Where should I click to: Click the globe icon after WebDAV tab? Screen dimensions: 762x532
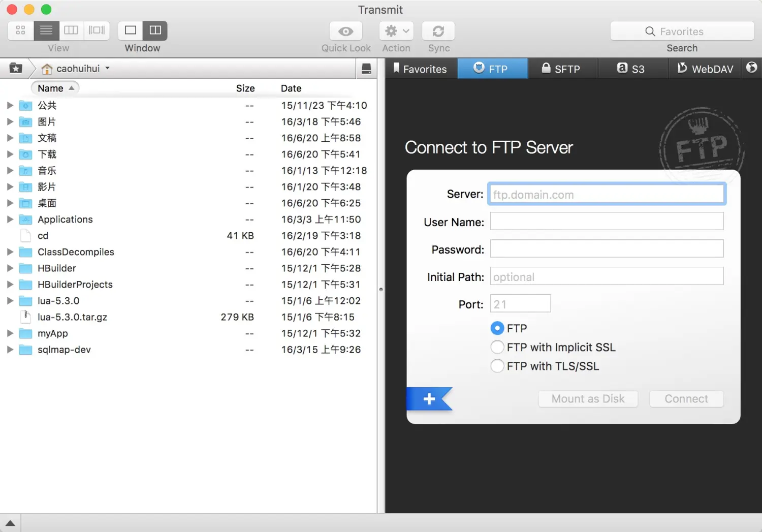(752, 68)
